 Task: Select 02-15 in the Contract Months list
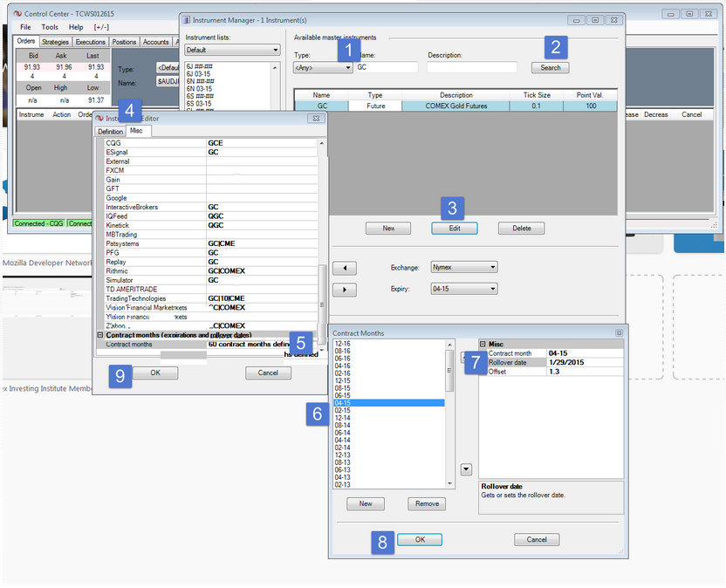389,411
